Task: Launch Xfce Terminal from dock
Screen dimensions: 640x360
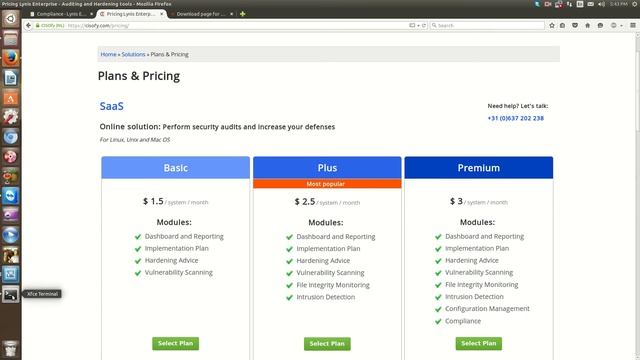Action: 11,294
